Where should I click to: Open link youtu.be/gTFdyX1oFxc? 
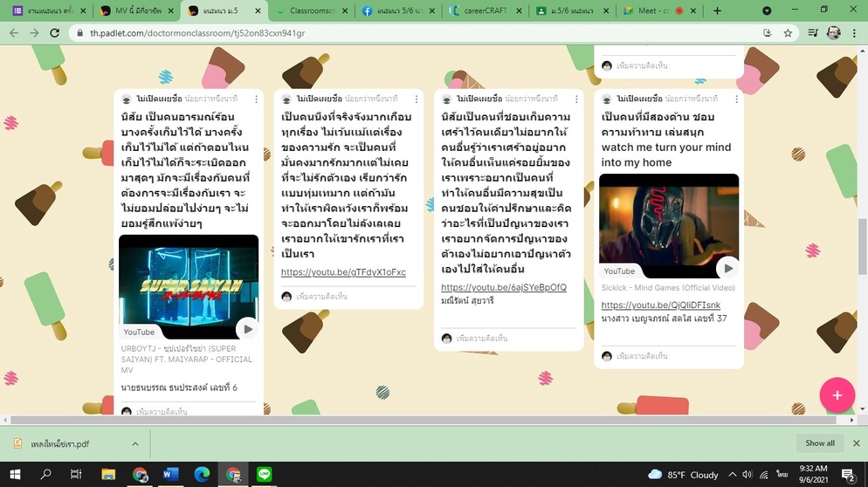point(343,272)
